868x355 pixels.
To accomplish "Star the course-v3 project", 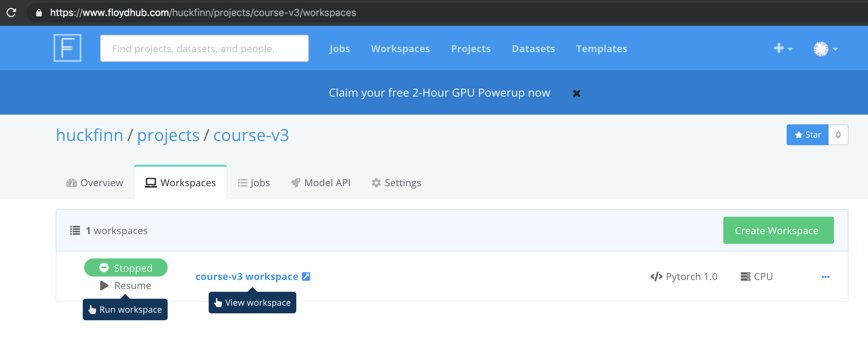I will [x=807, y=135].
